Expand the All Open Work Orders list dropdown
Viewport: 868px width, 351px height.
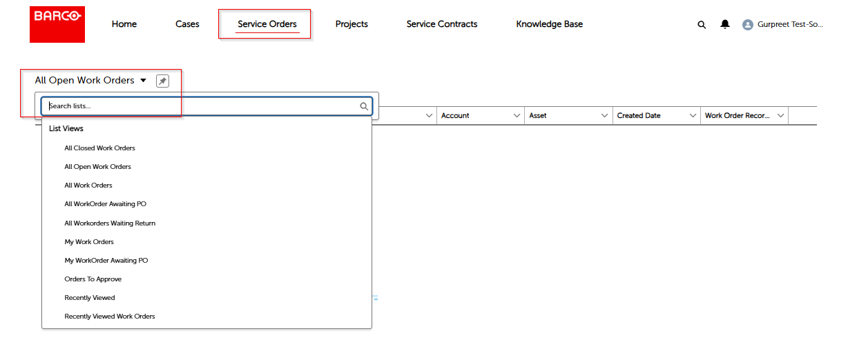pyautogui.click(x=143, y=81)
